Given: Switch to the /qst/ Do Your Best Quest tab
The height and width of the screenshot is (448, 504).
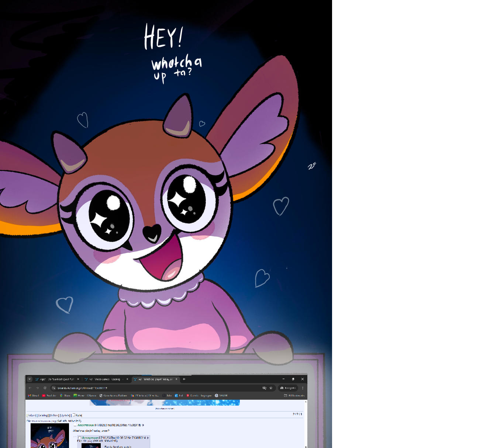Looking at the screenshot, I should coord(58,379).
